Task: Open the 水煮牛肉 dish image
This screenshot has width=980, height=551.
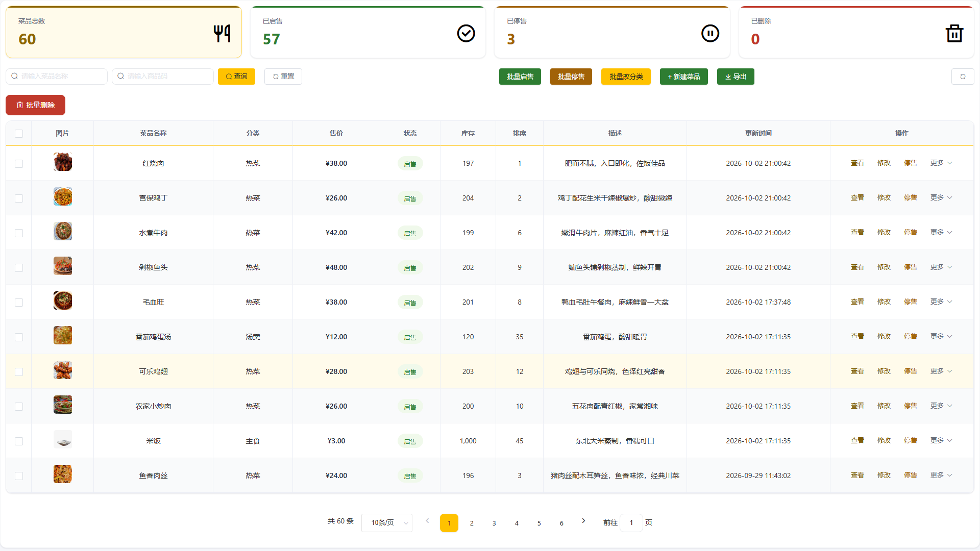Action: pos(63,231)
